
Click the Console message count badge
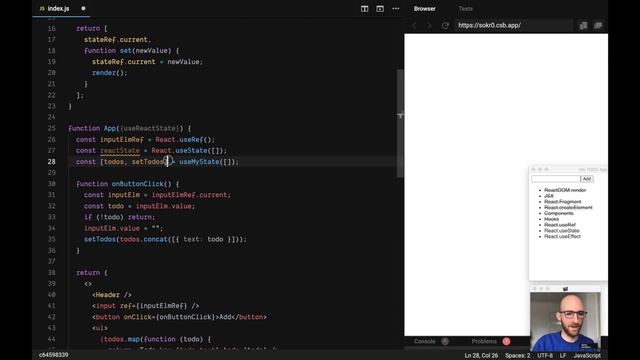pyautogui.click(x=445, y=341)
